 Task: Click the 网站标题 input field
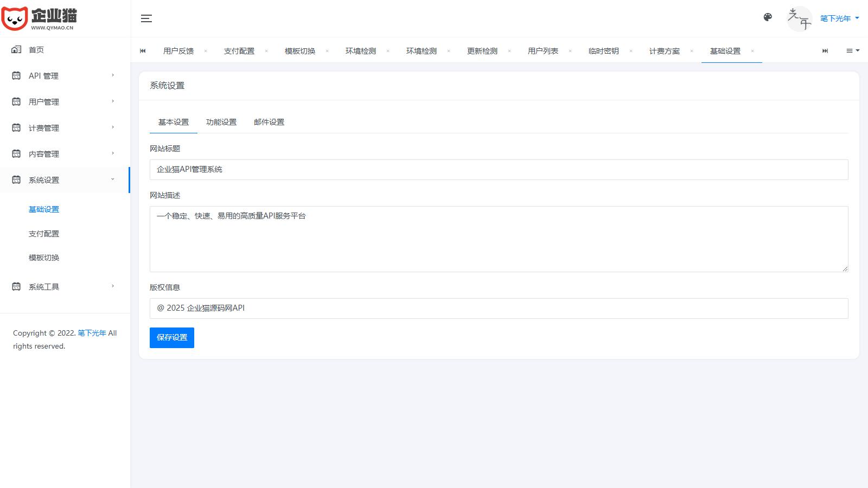point(499,170)
